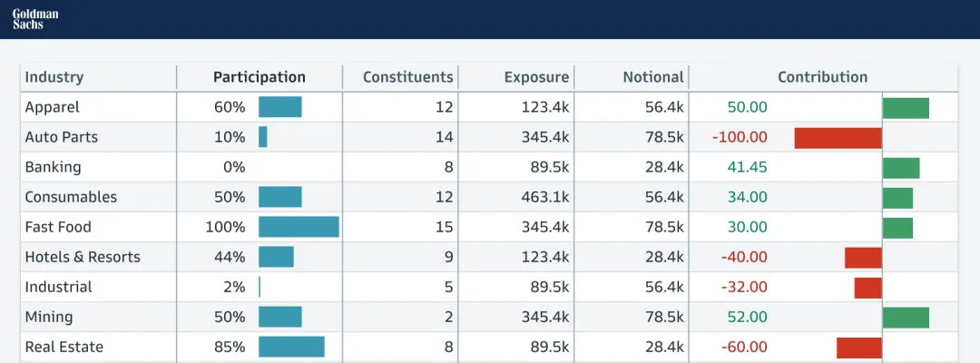
Task: Click the red Auto Parts contribution bar
Action: (838, 138)
